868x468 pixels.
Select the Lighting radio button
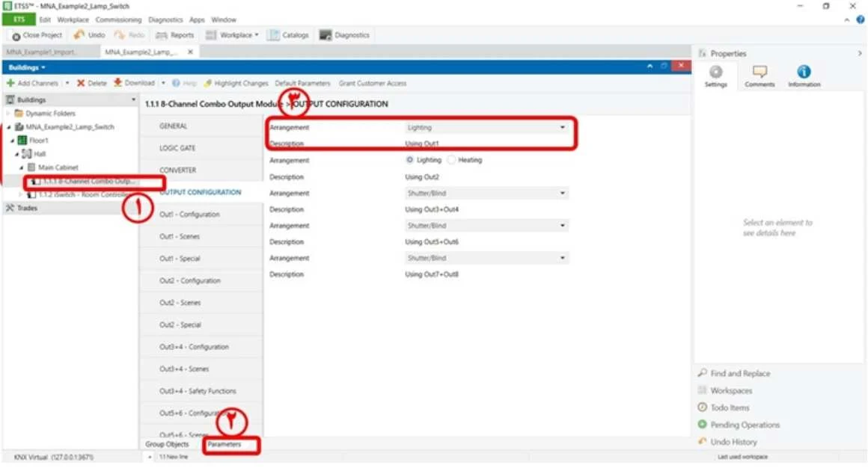coord(409,160)
